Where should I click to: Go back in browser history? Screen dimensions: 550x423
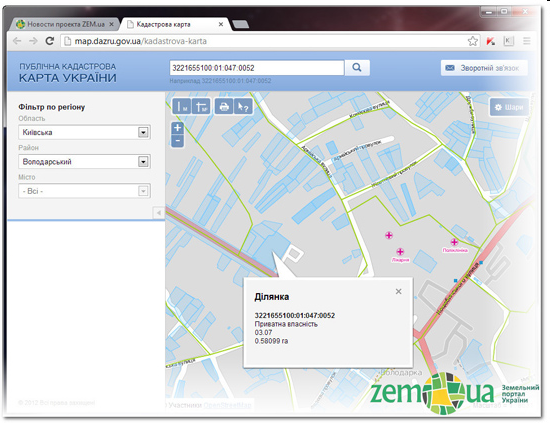pyautogui.click(x=17, y=41)
